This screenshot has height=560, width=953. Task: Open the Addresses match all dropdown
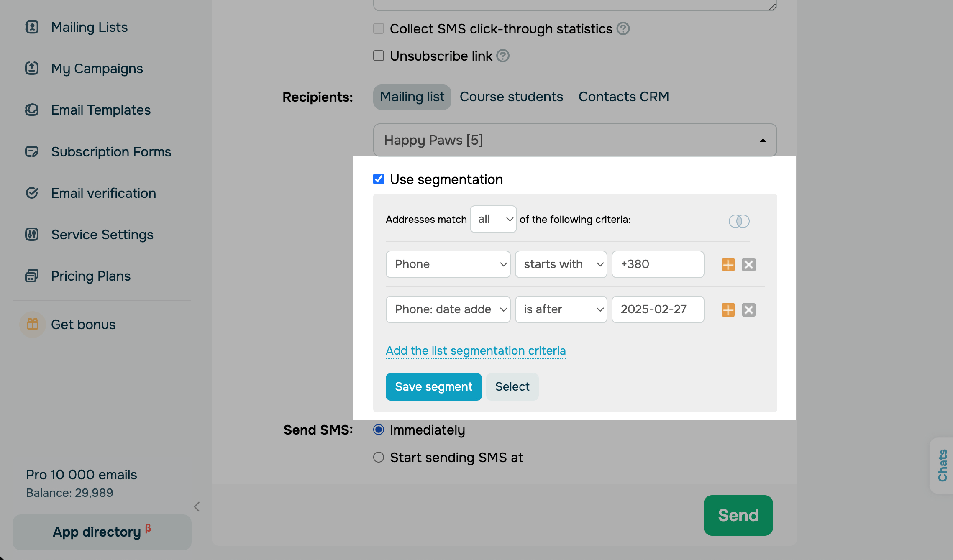point(493,219)
